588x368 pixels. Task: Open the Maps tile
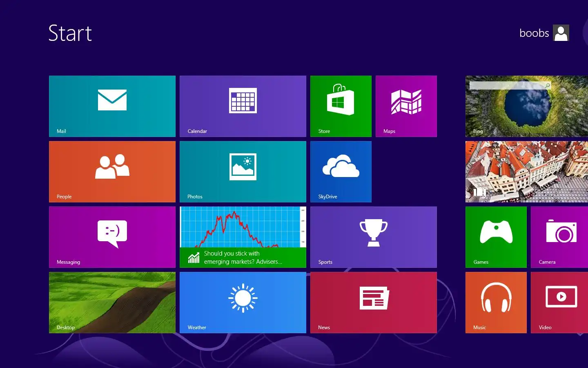pyautogui.click(x=406, y=106)
